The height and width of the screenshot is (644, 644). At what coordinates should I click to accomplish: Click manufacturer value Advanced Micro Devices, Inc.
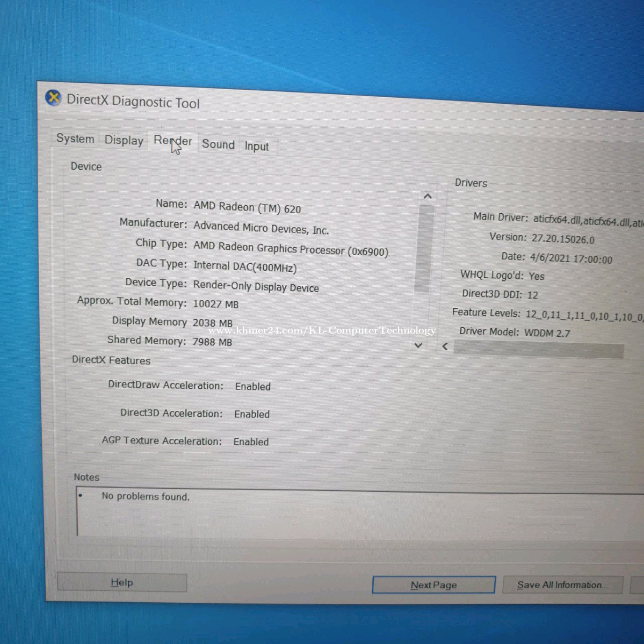261,228
